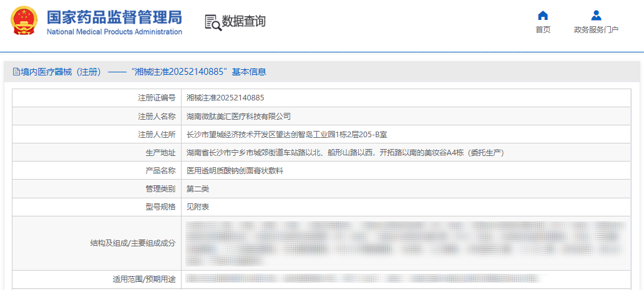Viewport: 644px width, 290px height.
Task: Click the national emblem logo
Action: (x=24, y=21)
